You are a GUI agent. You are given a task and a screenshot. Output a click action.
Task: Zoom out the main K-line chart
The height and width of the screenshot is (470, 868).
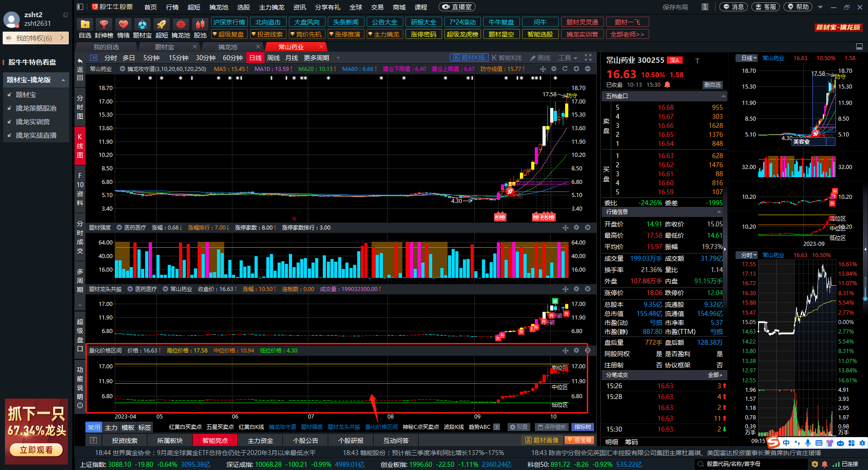(x=588, y=69)
